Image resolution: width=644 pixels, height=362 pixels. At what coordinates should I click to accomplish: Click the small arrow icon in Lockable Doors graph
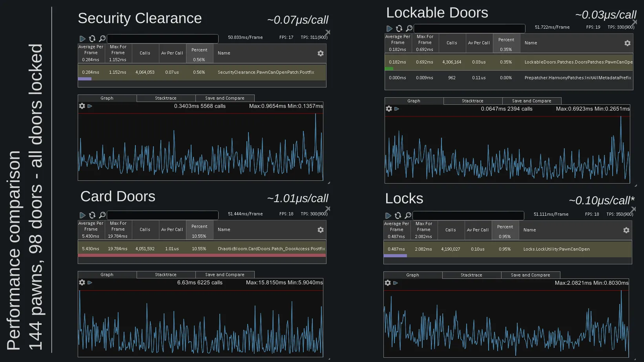[397, 109]
